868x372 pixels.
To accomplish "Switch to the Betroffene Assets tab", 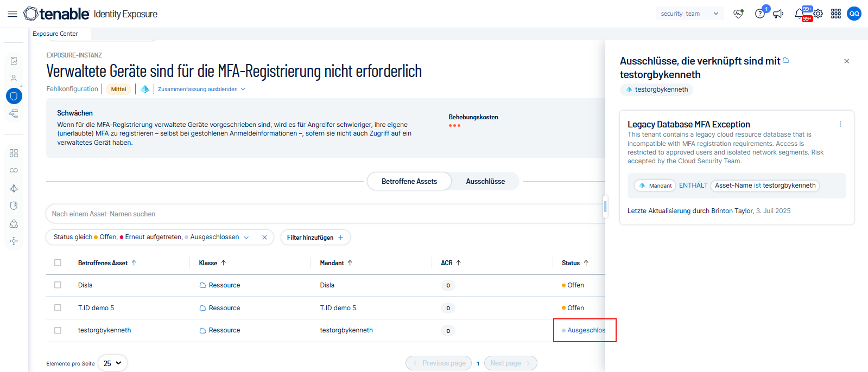I will [x=409, y=182].
